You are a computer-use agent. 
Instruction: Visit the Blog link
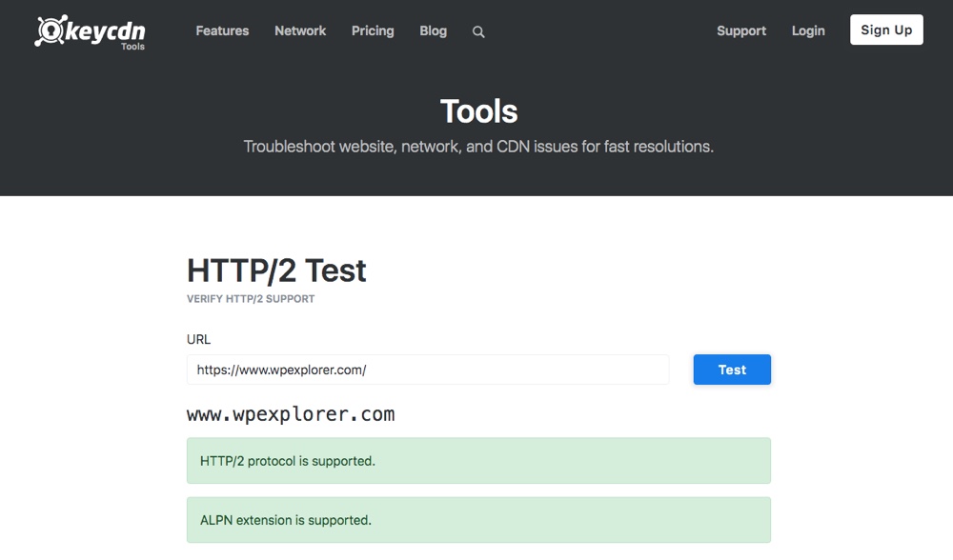pyautogui.click(x=433, y=31)
